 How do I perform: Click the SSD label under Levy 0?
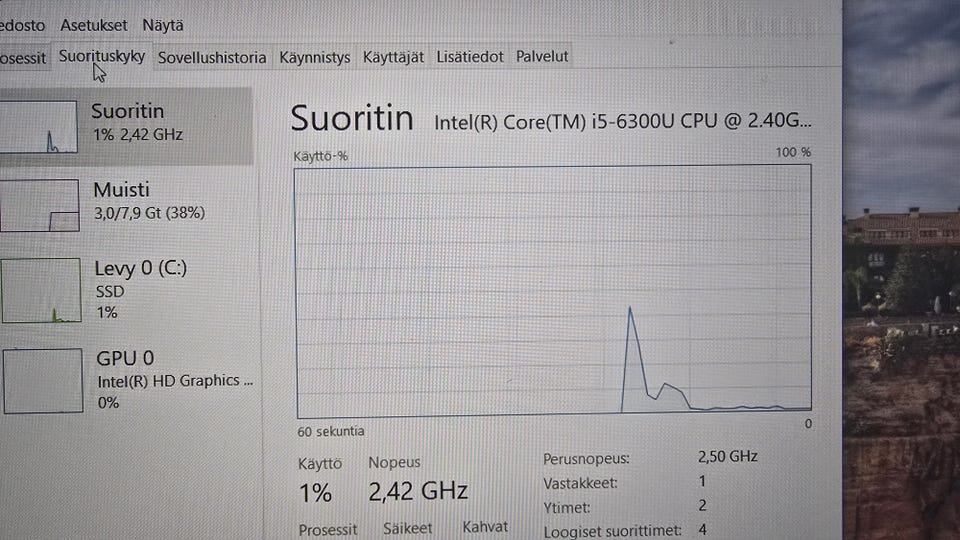(x=110, y=291)
